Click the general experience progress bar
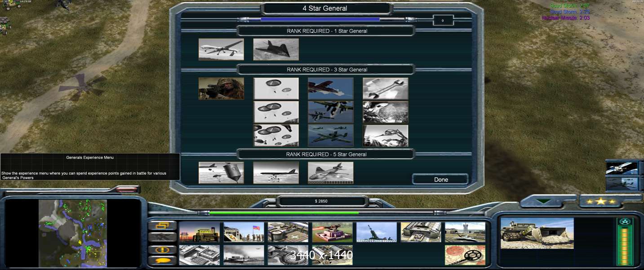644x270 pixels. click(x=320, y=19)
